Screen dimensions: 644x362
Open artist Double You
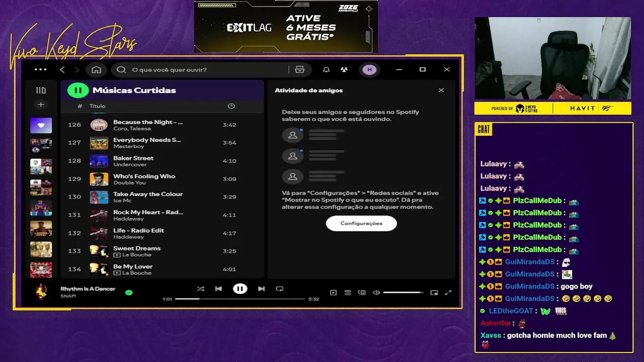coord(129,183)
